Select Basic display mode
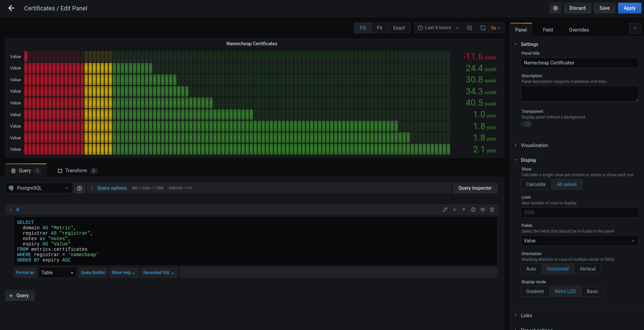This screenshot has width=644, height=330. 593,291
